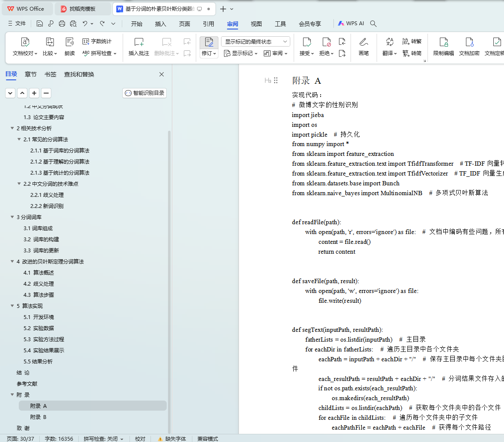Screen dimensions: 504x442
Task: Switch to the 页面 (Page) ribbon tab
Action: [185, 24]
